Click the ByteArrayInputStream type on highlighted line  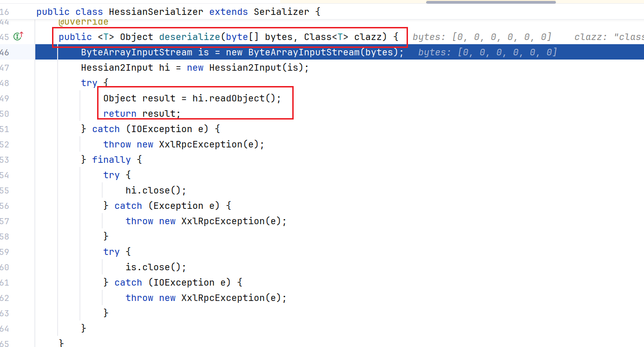(x=137, y=52)
